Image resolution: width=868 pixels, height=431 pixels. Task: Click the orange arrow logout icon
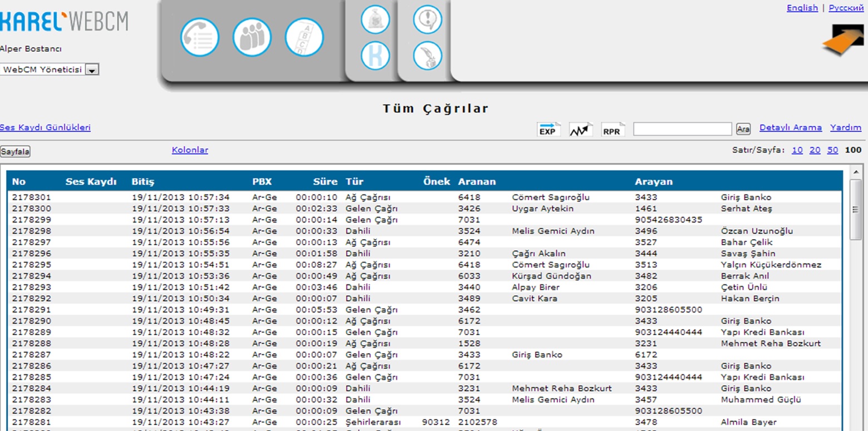tap(844, 40)
